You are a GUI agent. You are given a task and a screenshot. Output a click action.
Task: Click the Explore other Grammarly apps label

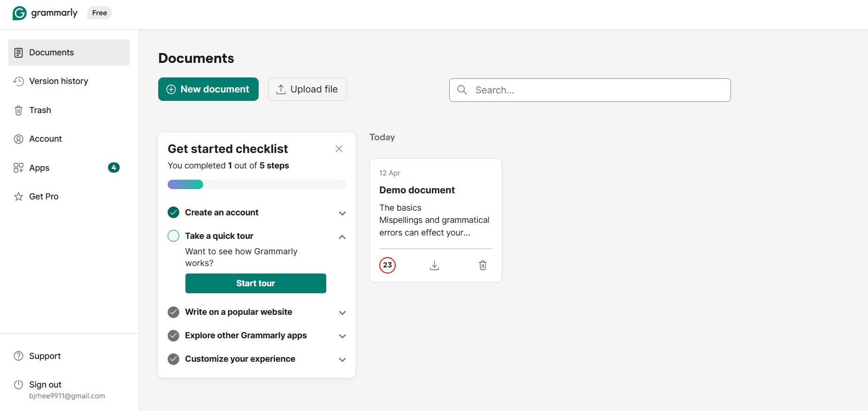click(x=246, y=335)
